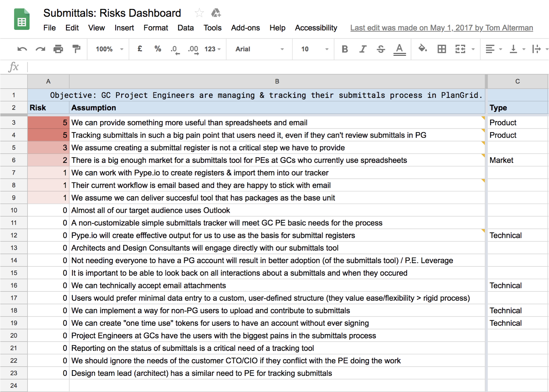The image size is (549, 392).
Task: Toggle bold formatting
Action: click(345, 49)
